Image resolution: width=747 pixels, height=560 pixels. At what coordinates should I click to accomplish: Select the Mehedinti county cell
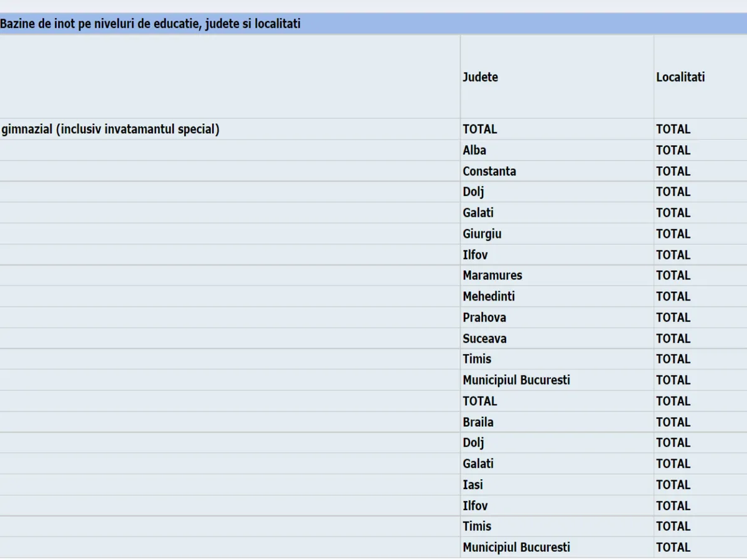point(489,297)
